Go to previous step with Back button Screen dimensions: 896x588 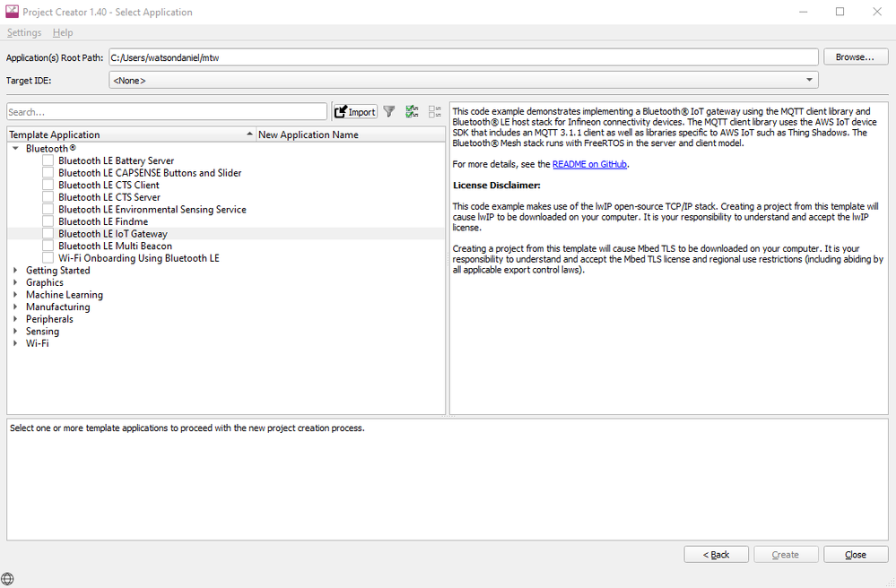coord(716,555)
